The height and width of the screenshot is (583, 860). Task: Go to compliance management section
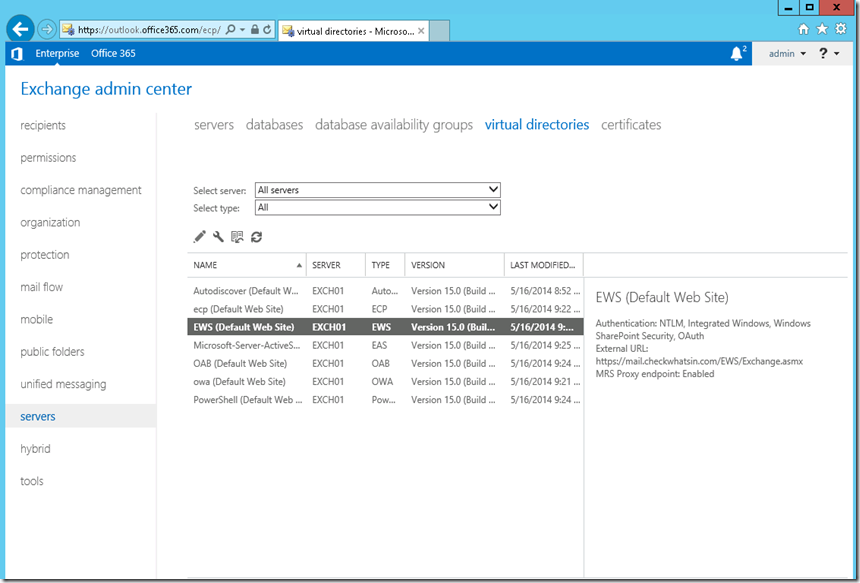(81, 190)
